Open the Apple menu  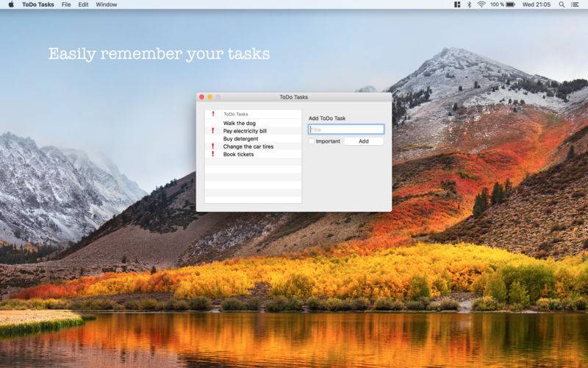click(x=9, y=4)
